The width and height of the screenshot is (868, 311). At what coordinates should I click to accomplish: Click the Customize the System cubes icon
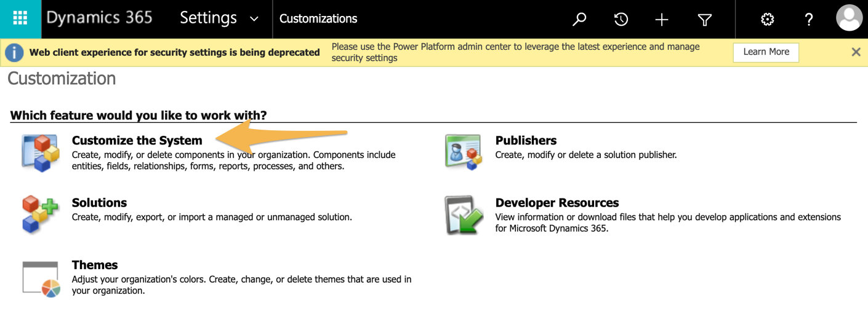tap(40, 153)
